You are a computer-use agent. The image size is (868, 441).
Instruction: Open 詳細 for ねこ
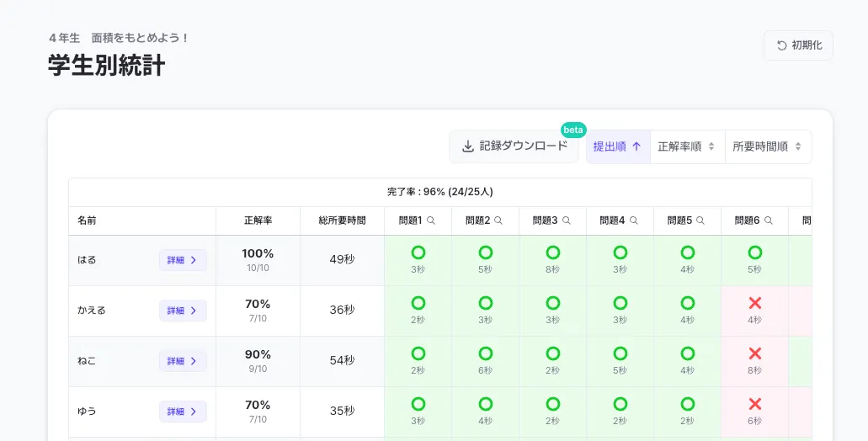tap(182, 361)
